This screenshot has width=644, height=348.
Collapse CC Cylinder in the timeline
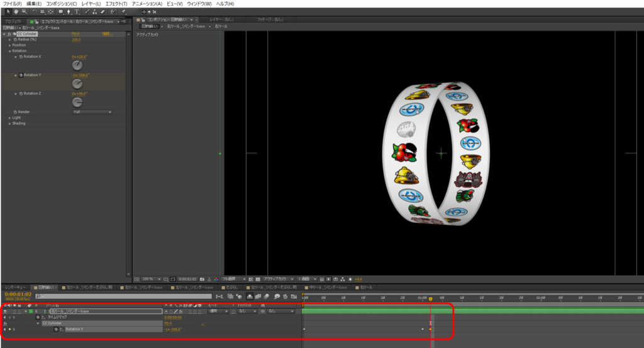(38, 324)
